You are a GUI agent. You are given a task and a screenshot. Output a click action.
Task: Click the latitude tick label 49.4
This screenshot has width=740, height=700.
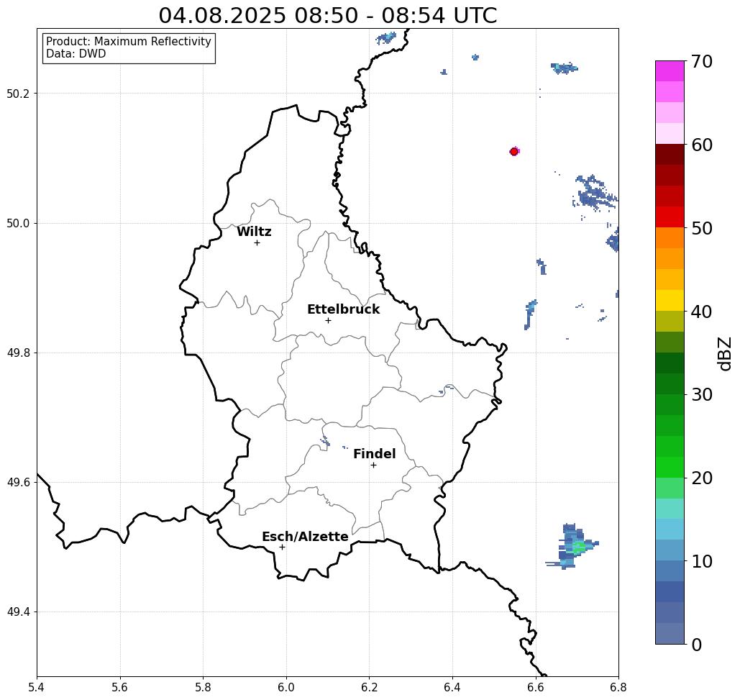pos(18,612)
